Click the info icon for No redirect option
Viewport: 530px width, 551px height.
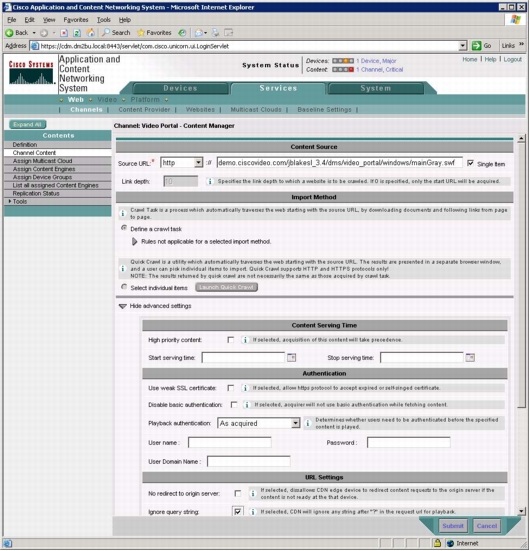[253, 493]
